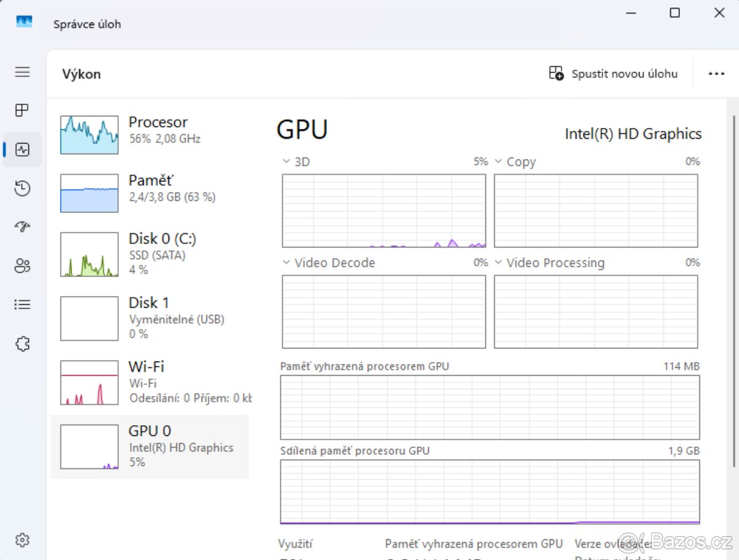
Task: Collapse the 3D graph section
Action: [x=285, y=161]
